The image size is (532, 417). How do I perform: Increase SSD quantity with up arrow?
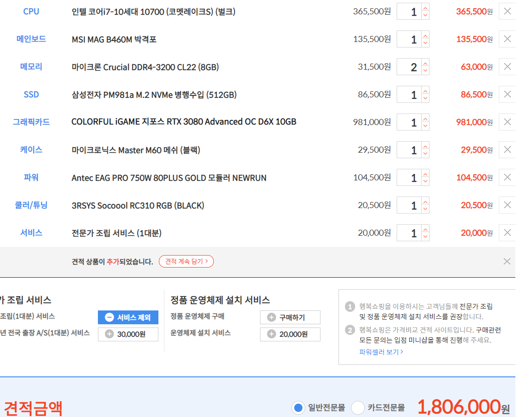pos(425,90)
